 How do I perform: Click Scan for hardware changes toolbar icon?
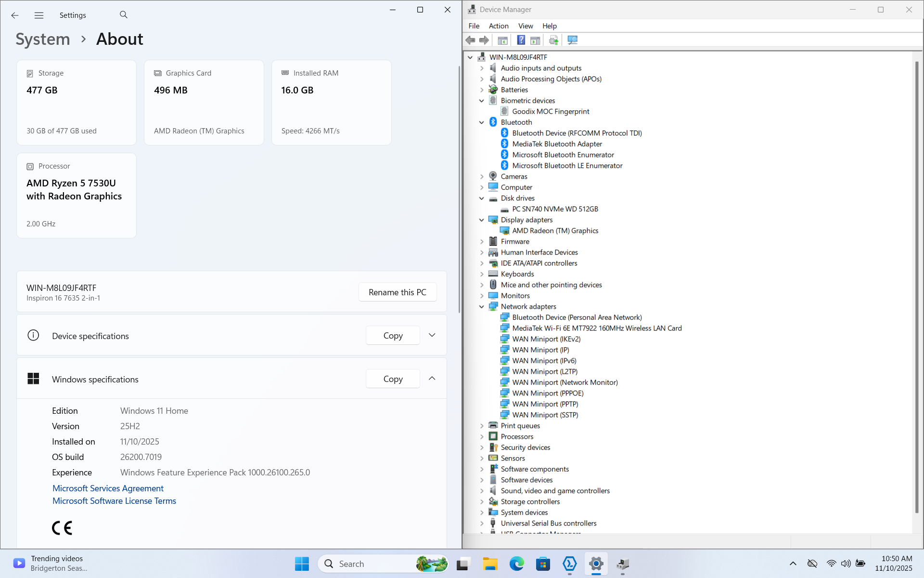tap(572, 40)
